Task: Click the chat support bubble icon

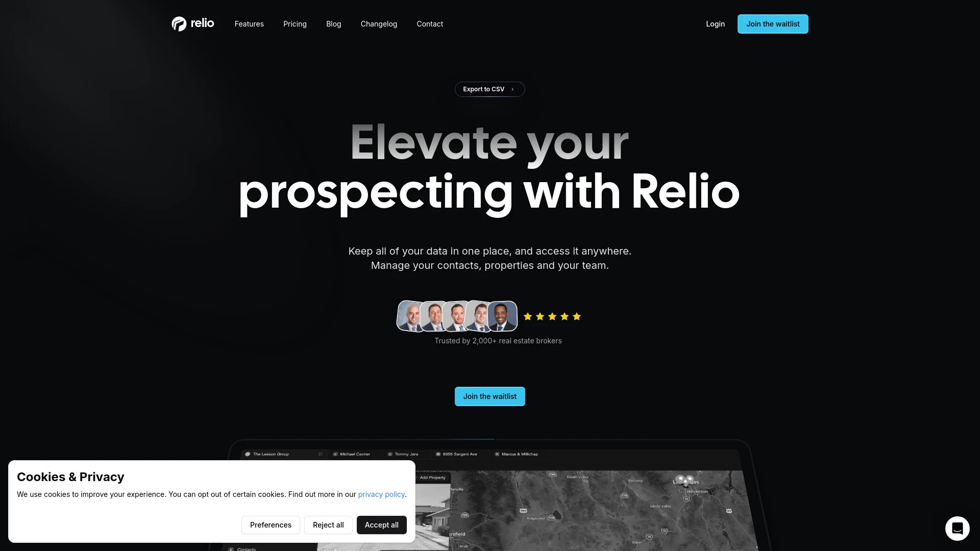Action: (x=957, y=528)
